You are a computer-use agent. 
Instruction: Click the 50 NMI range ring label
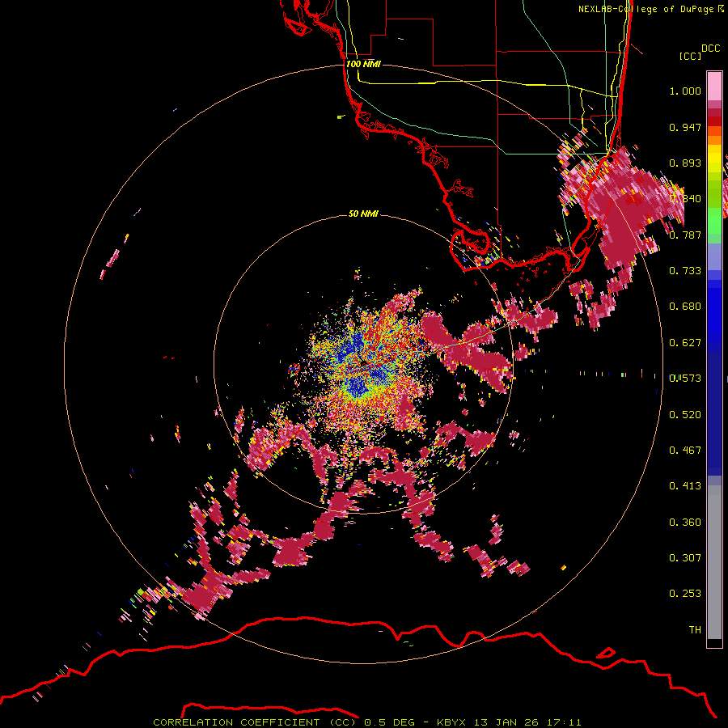pyautogui.click(x=363, y=214)
